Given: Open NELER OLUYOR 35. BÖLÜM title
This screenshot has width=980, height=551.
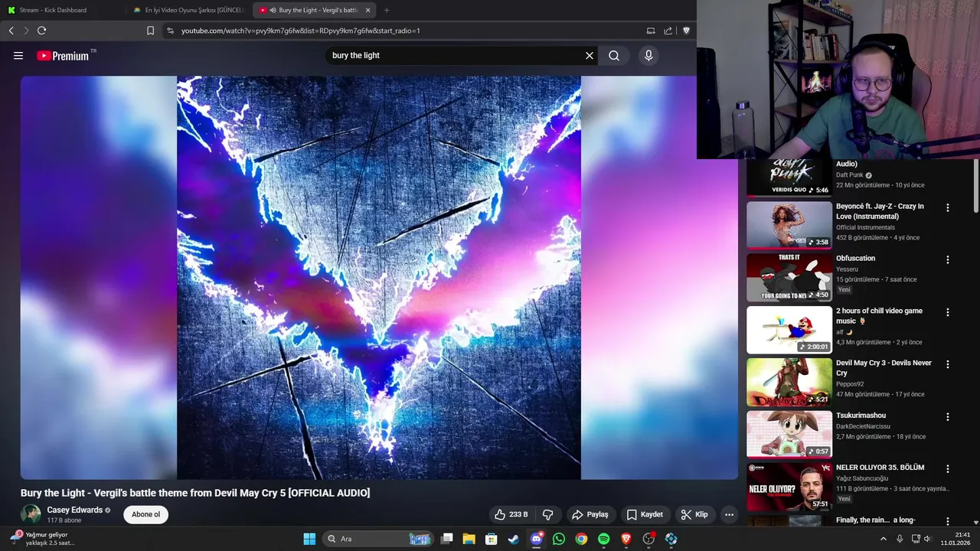Looking at the screenshot, I should pyautogui.click(x=880, y=468).
